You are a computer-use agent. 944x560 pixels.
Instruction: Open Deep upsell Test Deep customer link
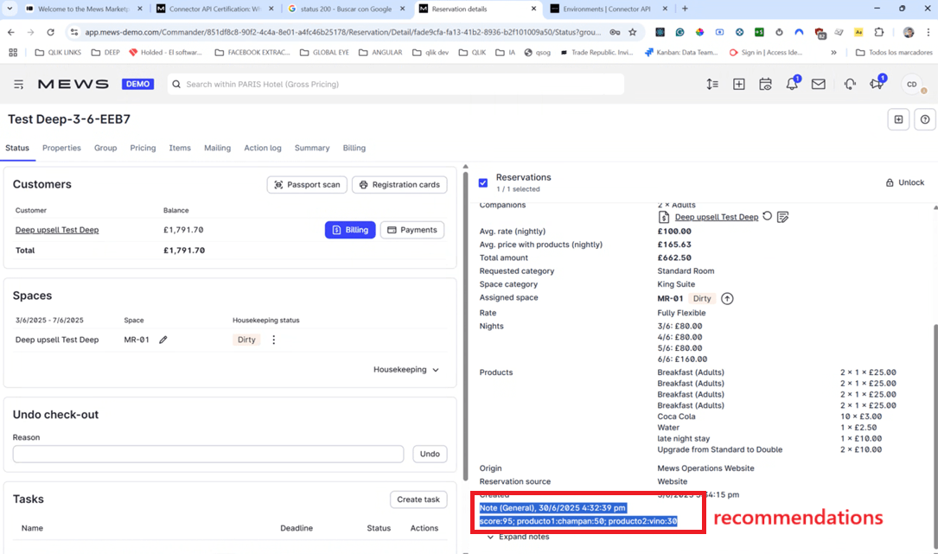coord(57,230)
